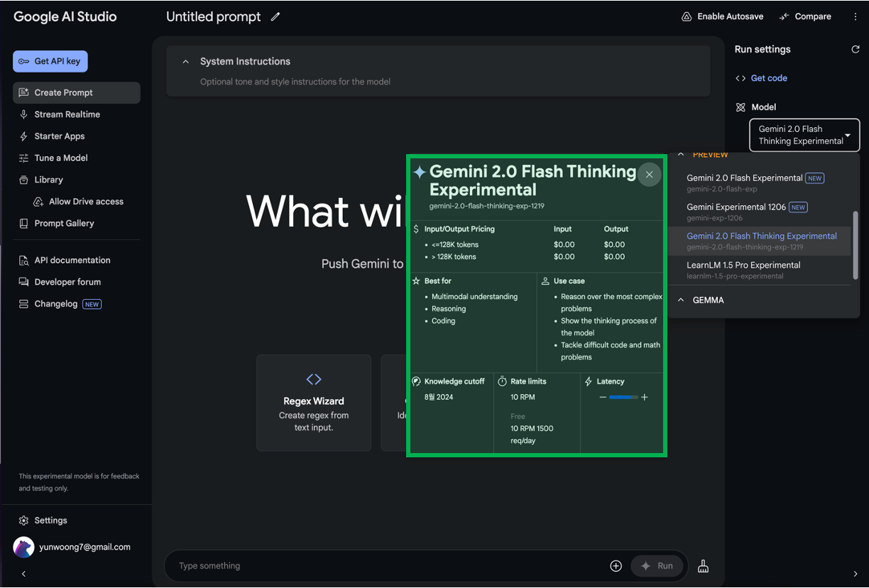Click the Untitled prompt title
This screenshot has width=869, height=588.
coord(214,16)
